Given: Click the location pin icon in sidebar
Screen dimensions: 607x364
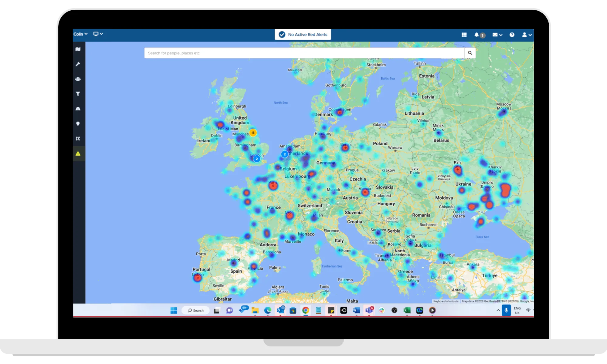Looking at the screenshot, I should (x=78, y=123).
